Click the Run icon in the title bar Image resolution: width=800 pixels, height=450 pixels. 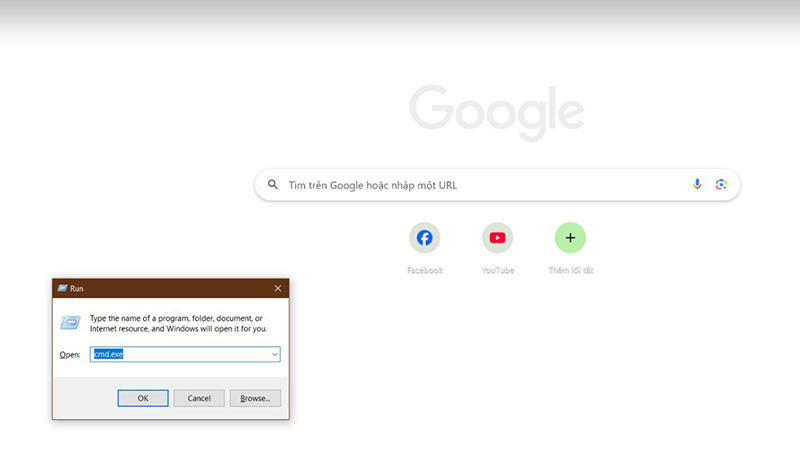click(62, 288)
